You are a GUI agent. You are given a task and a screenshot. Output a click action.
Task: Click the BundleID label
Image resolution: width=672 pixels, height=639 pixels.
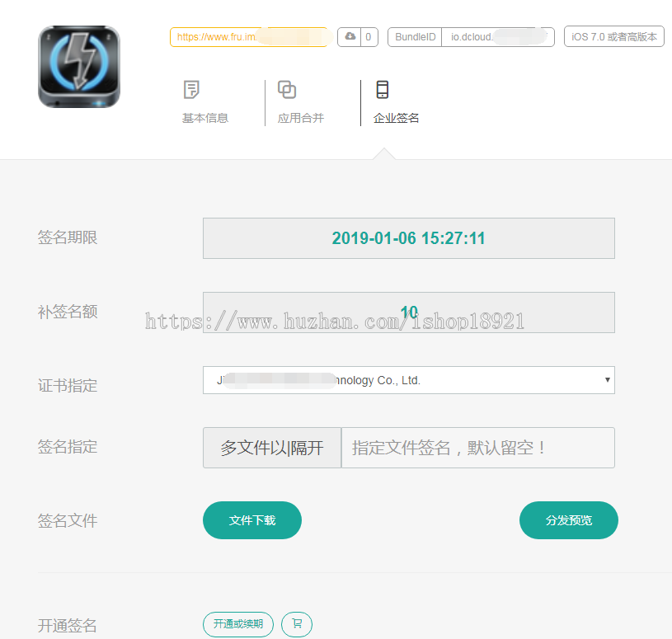[x=415, y=37]
